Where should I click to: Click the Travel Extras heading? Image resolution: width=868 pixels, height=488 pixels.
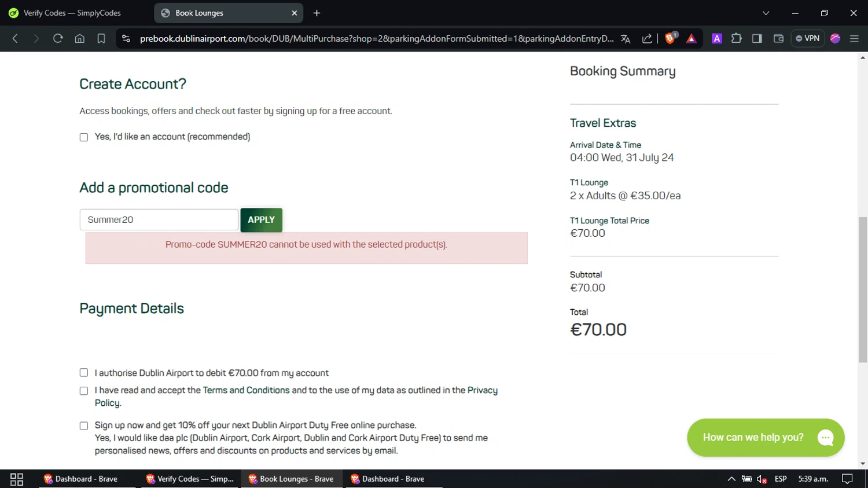602,123
